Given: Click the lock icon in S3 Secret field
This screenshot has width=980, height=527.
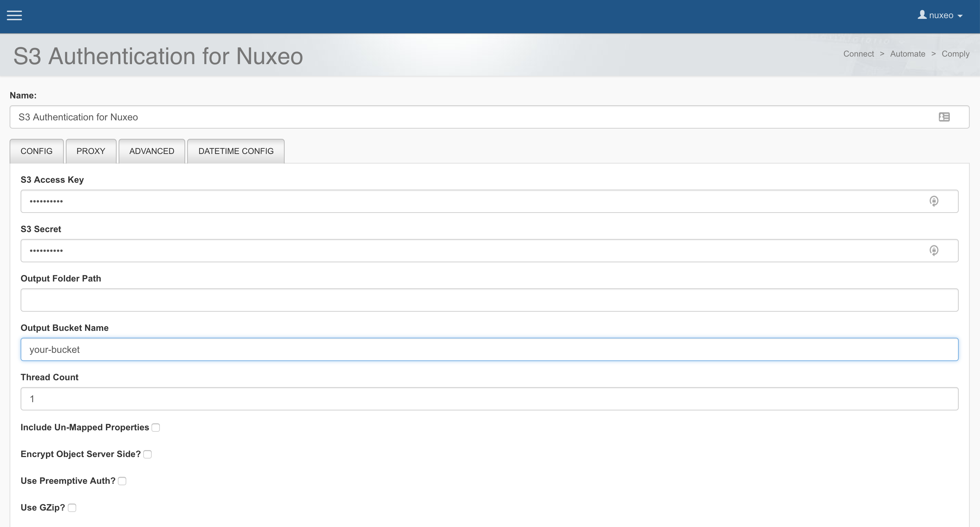Looking at the screenshot, I should pyautogui.click(x=934, y=250).
